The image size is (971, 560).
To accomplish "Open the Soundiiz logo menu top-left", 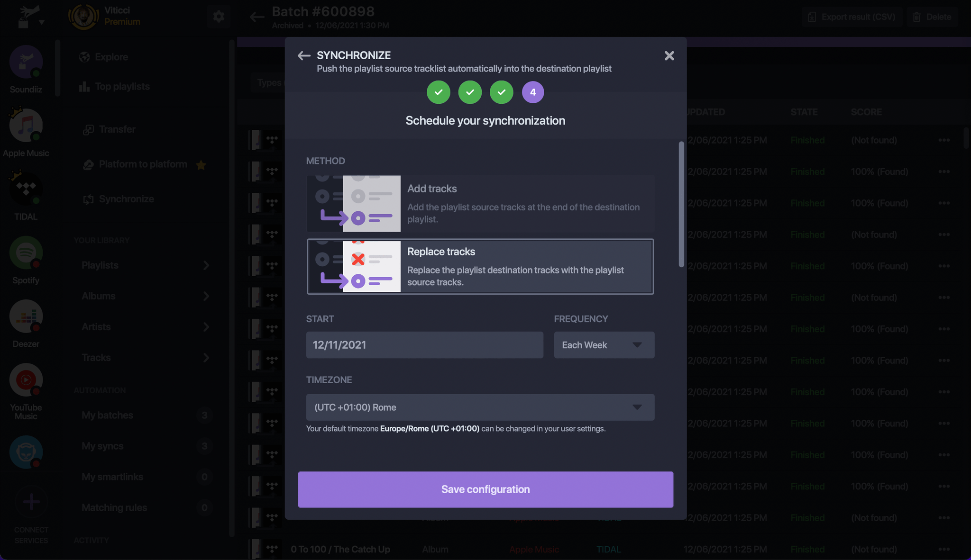I will click(x=30, y=17).
